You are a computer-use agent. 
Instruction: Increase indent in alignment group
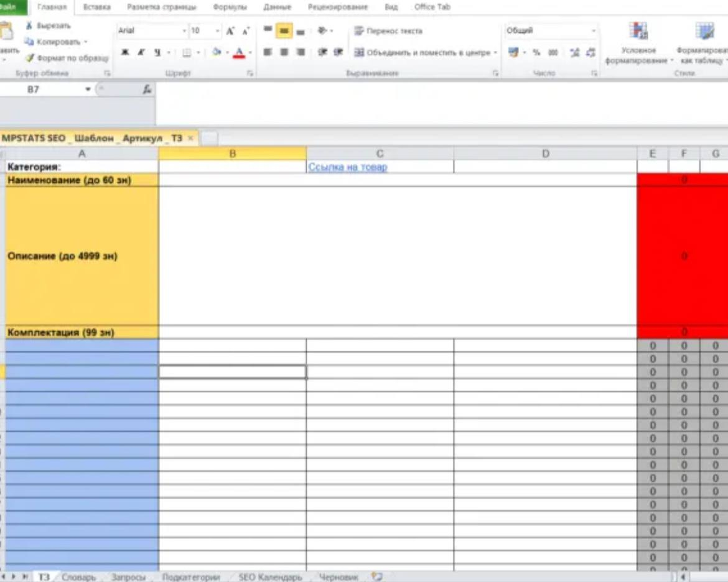pyautogui.click(x=338, y=52)
